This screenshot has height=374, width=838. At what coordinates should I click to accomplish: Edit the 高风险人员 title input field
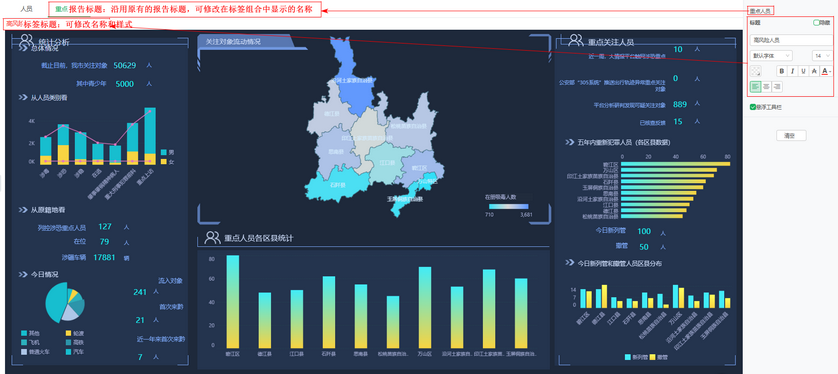[792, 40]
